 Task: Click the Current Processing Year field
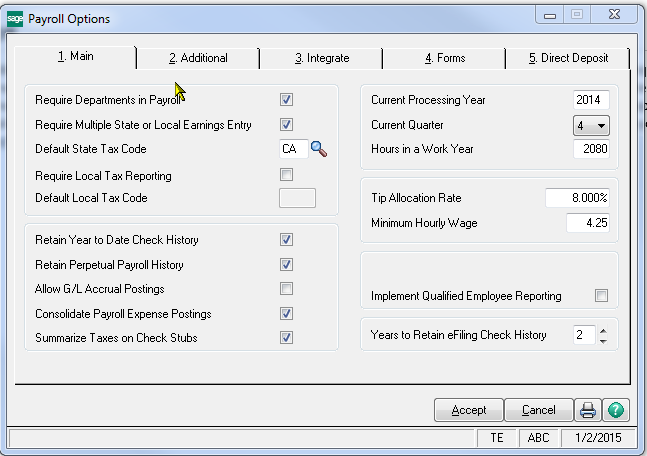coord(591,100)
